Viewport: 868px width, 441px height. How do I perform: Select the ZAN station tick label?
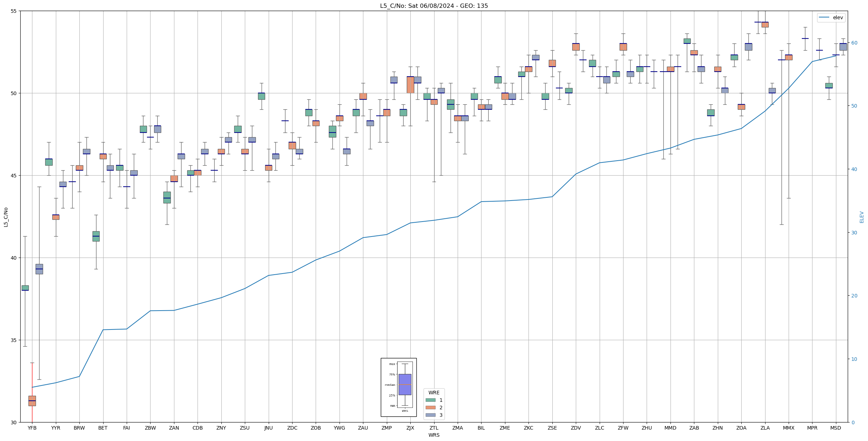[x=174, y=428]
